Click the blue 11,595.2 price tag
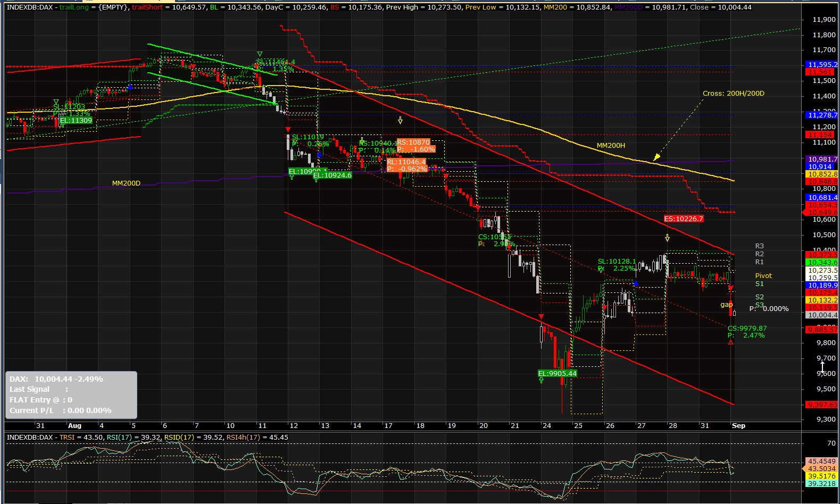The image size is (840, 504). [x=821, y=65]
